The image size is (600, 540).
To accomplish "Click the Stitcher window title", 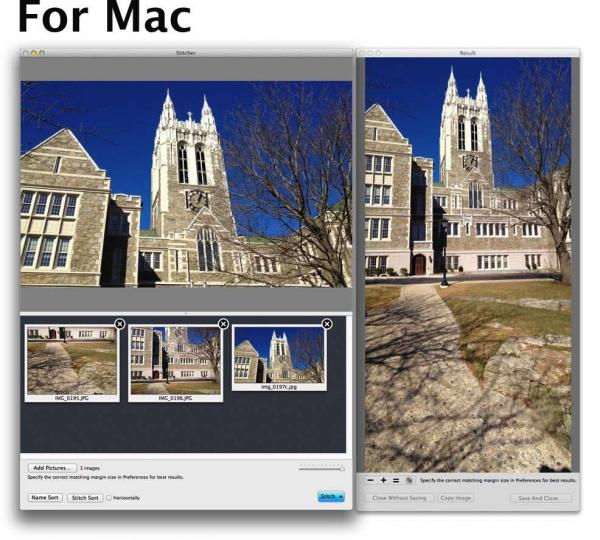I will click(x=186, y=53).
